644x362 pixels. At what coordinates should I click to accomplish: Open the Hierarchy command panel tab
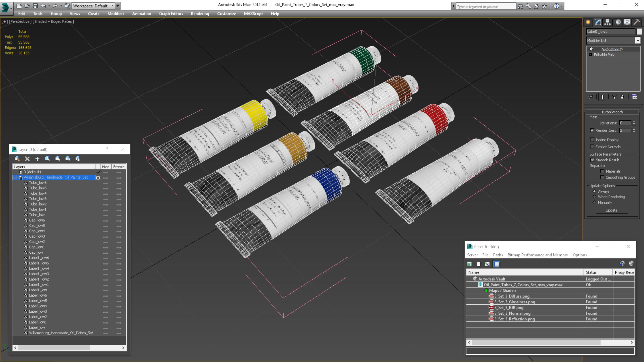click(608, 22)
